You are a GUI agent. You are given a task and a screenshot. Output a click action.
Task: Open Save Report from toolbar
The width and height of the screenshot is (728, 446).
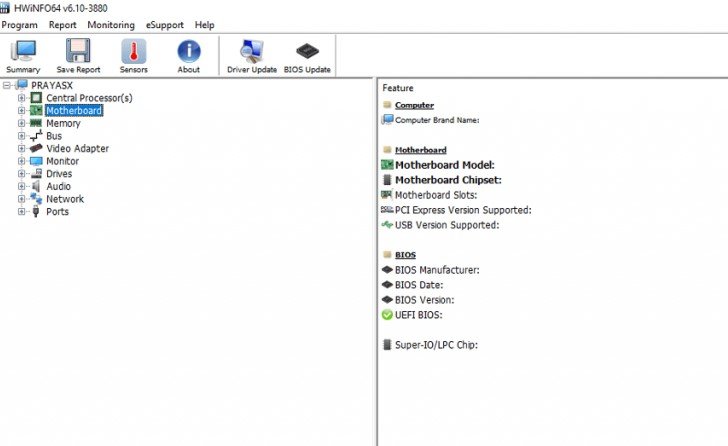click(x=78, y=51)
